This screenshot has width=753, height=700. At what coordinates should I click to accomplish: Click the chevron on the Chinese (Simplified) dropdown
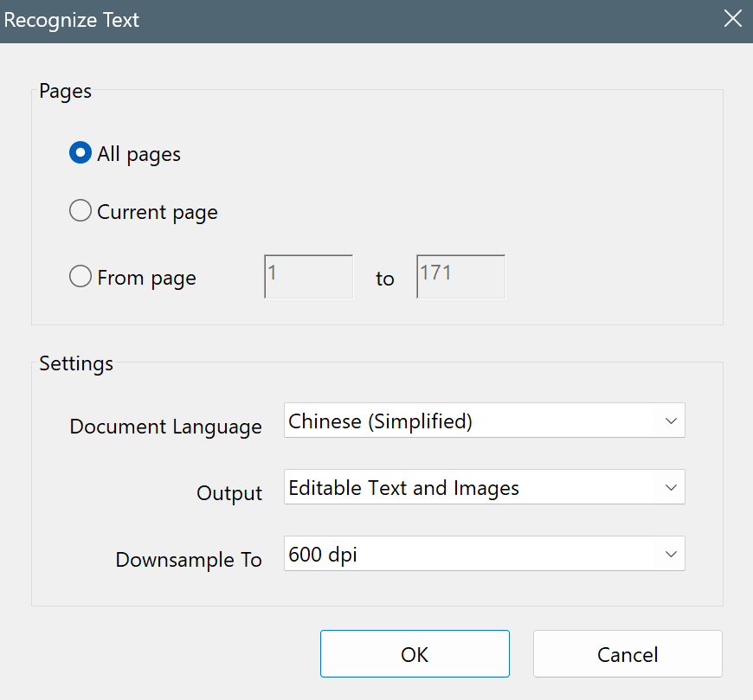(671, 421)
